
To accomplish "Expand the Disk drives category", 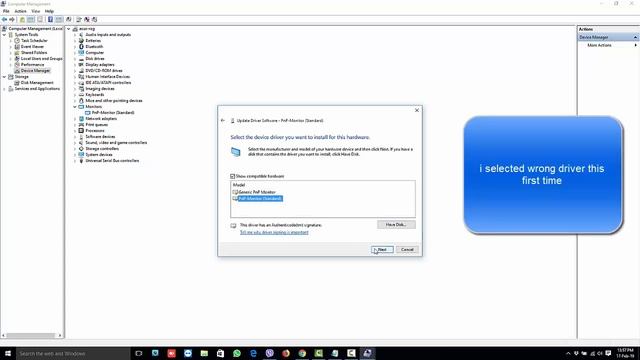I will tap(75, 59).
